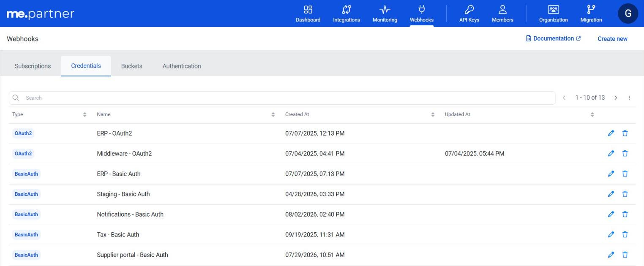Screen dimensions: 644x266
Task: Click the OAuth2 badge on Middleware row
Action: point(23,154)
